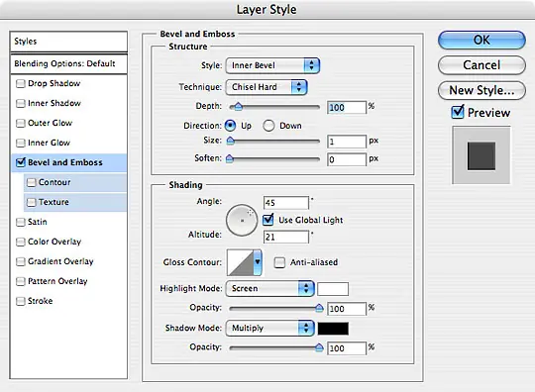Click the Angle and Altitude dial

click(242, 220)
